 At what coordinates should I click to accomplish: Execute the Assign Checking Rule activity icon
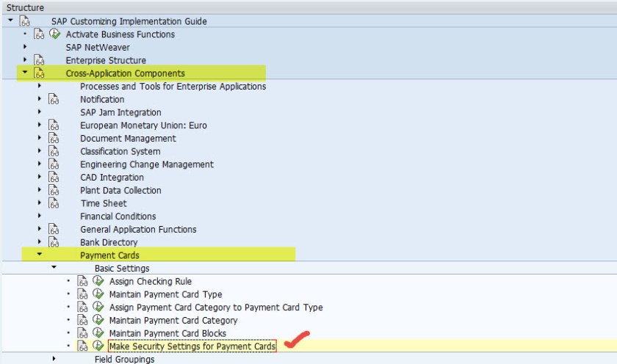[98, 280]
